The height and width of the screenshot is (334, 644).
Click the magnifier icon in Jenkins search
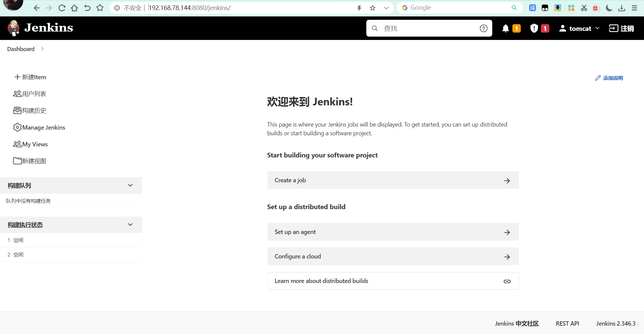pyautogui.click(x=375, y=29)
